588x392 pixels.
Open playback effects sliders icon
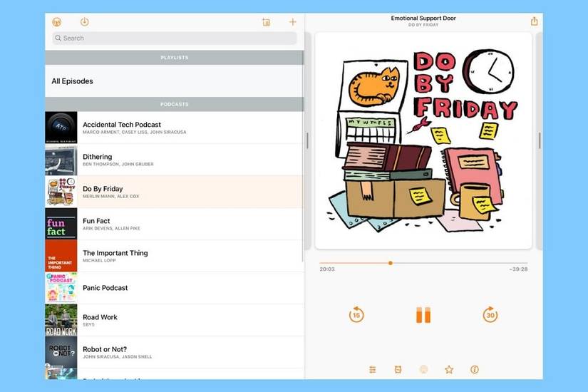pos(372,369)
